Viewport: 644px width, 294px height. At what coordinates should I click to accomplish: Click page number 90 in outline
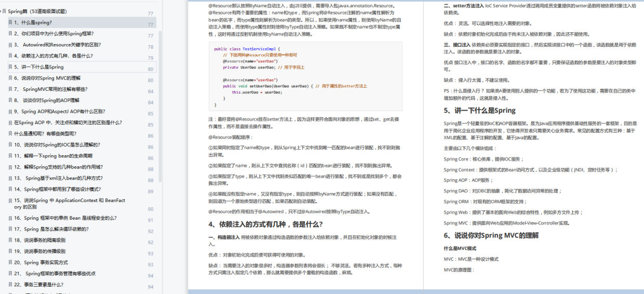pos(151,209)
